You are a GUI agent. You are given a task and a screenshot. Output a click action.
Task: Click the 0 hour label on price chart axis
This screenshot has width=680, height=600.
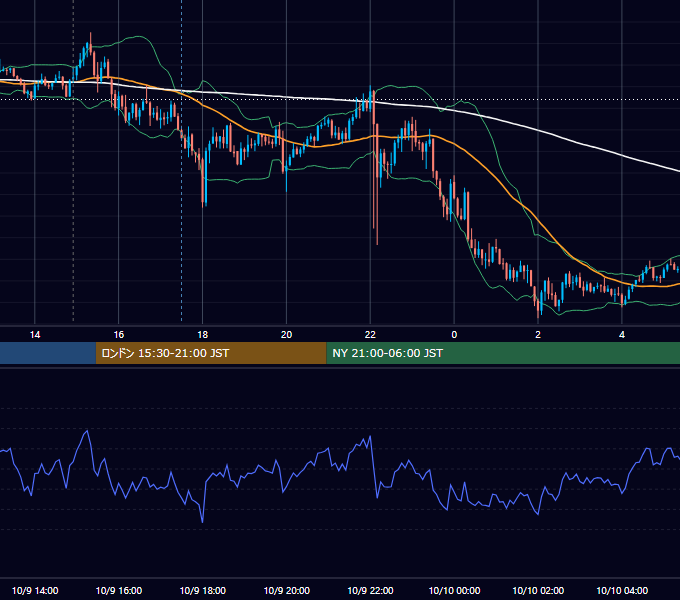454,335
